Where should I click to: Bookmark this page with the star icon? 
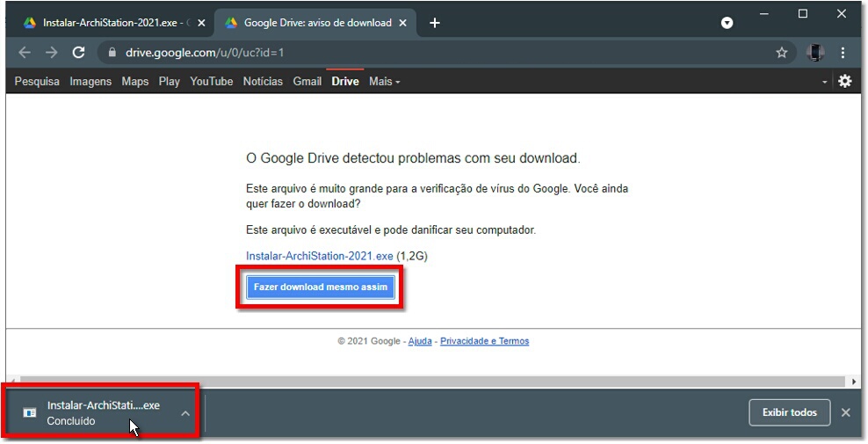point(781,53)
